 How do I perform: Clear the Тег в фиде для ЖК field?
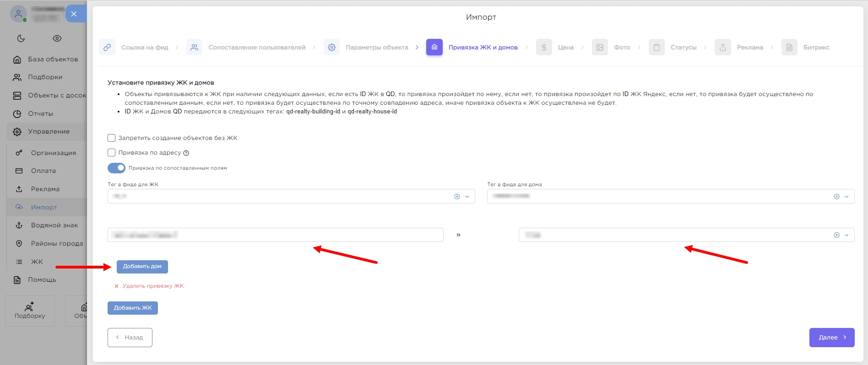coord(457,196)
